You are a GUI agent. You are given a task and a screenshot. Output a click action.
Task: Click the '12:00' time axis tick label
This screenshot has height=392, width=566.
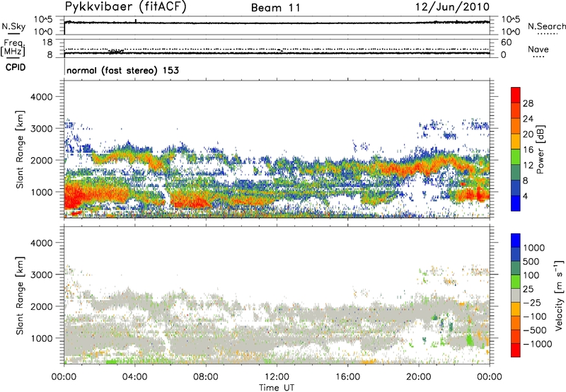pyautogui.click(x=277, y=377)
